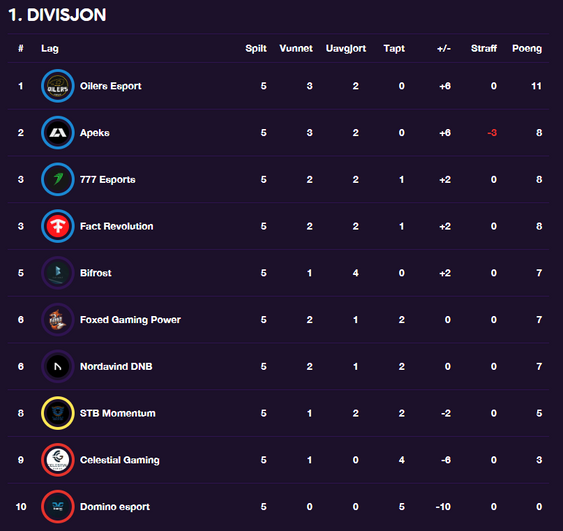
Task: Click the Oilers Esport team logo
Action: 57,86
